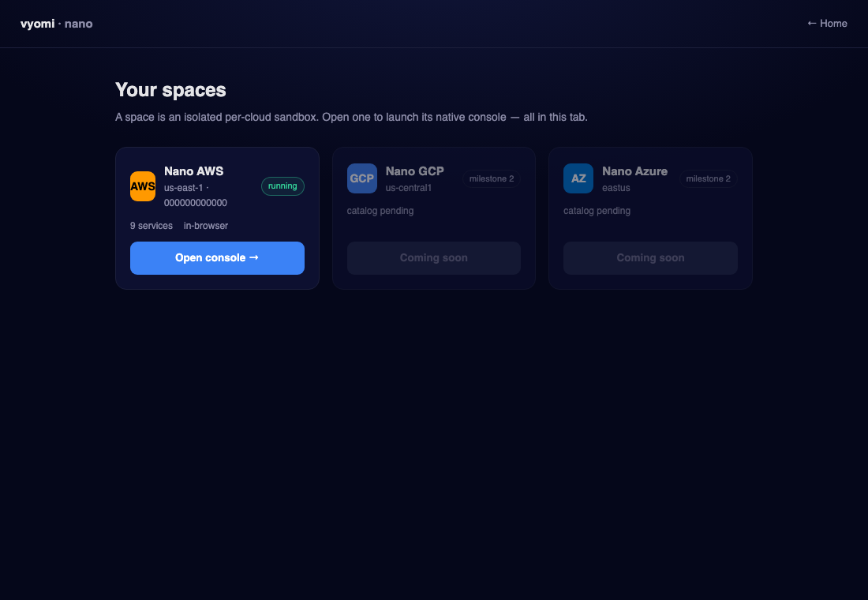Click the Your spaces heading
Viewport: 868px width, 600px height.
click(170, 90)
